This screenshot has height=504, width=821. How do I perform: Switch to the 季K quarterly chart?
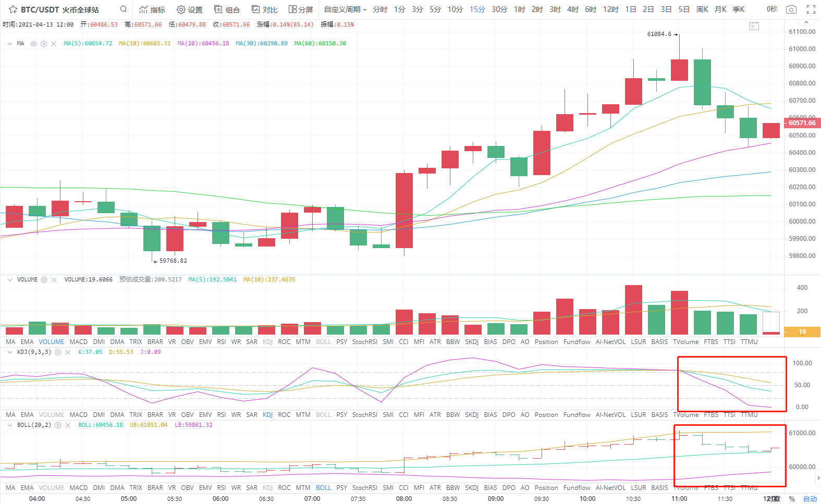point(739,9)
